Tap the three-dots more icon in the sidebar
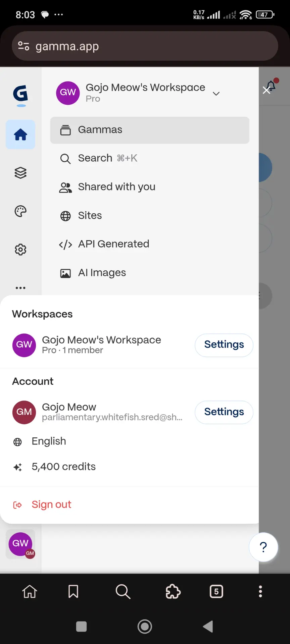 (x=20, y=288)
